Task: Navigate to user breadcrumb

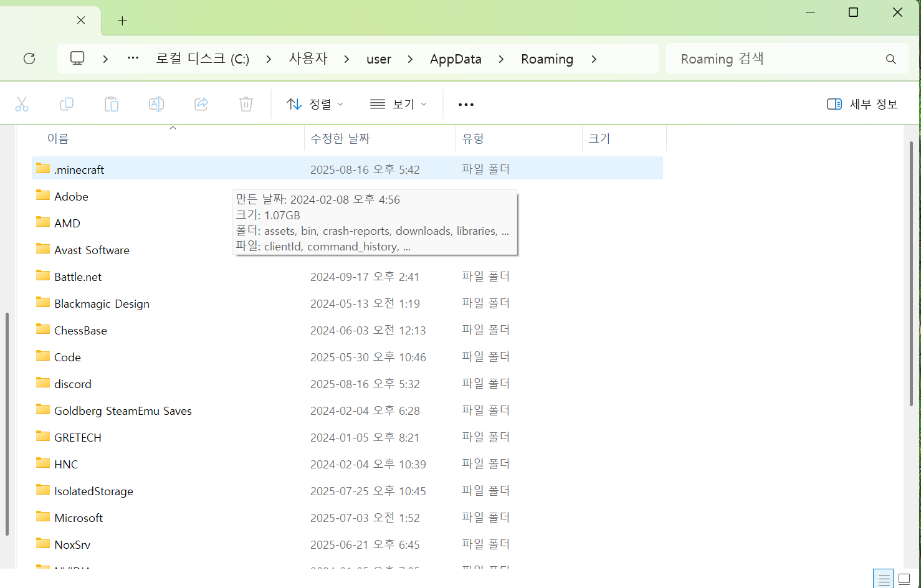Action: pyautogui.click(x=379, y=59)
